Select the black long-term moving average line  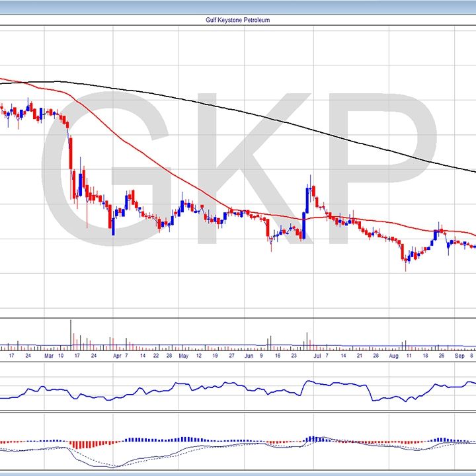tap(264, 118)
